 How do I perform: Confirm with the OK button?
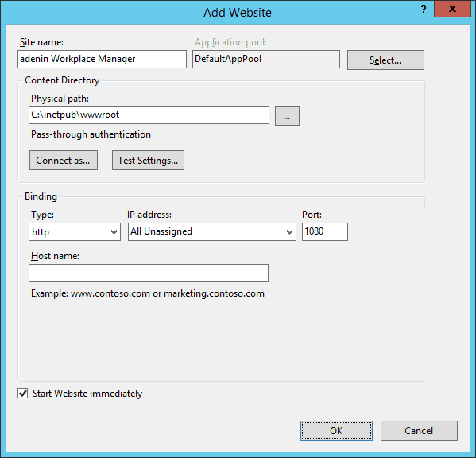click(x=336, y=430)
